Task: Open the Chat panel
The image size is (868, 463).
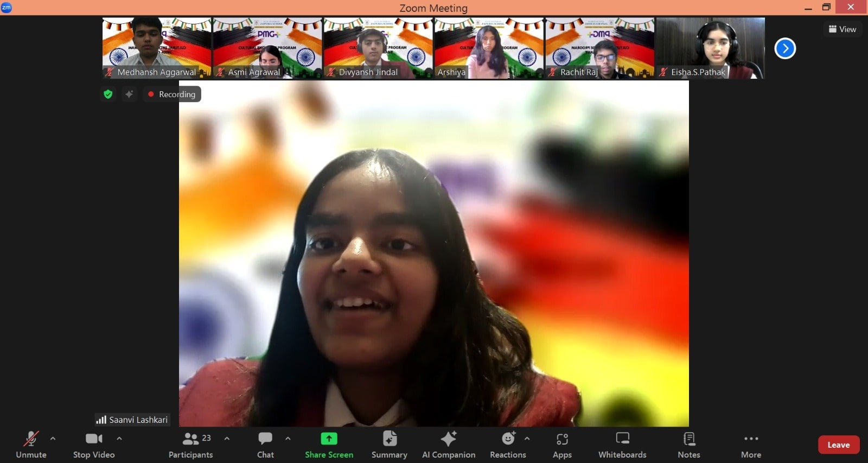Action: tap(265, 444)
